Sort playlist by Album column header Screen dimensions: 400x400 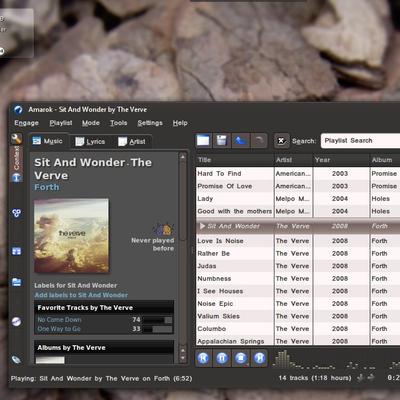[x=385, y=160]
